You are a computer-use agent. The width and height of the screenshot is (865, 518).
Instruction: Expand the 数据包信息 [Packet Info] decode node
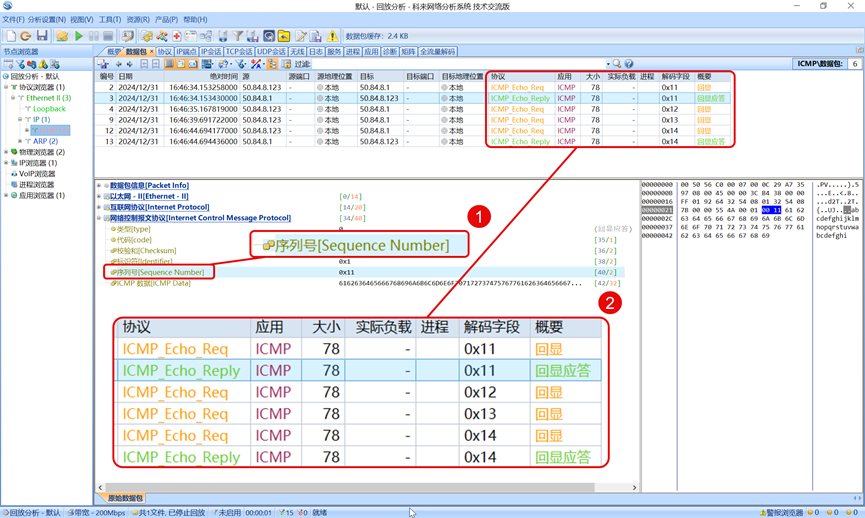pyautogui.click(x=100, y=185)
